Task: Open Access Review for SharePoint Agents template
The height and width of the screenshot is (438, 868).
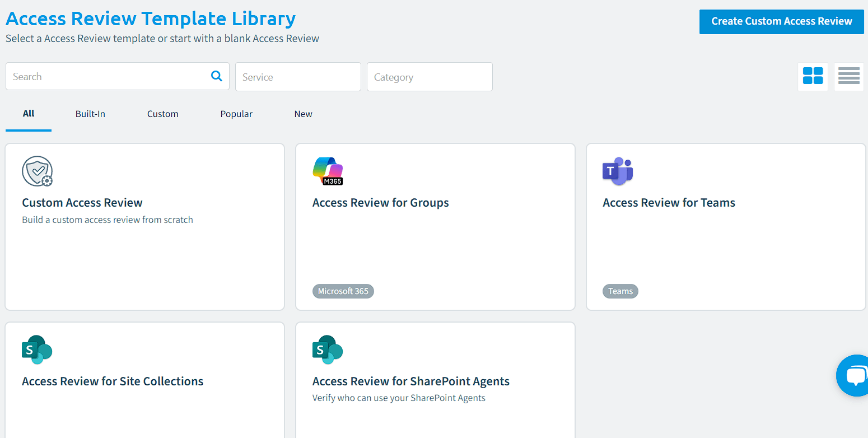Action: point(411,381)
